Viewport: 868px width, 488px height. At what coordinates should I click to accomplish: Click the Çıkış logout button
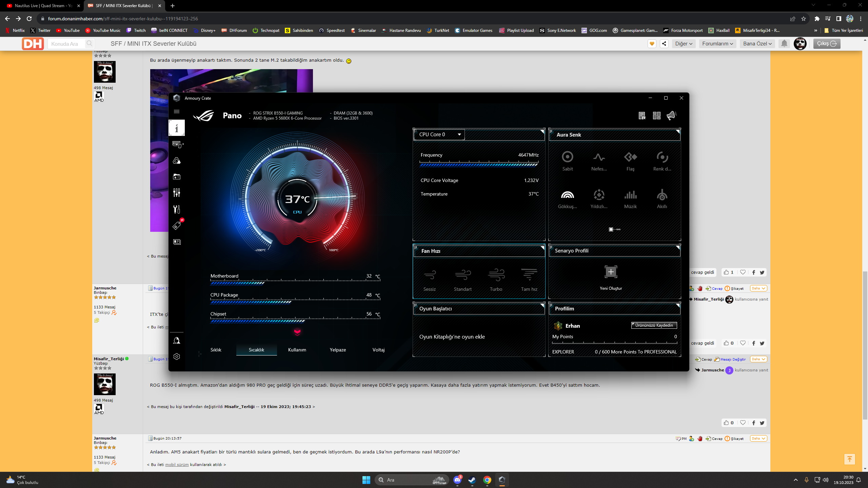pyautogui.click(x=827, y=44)
